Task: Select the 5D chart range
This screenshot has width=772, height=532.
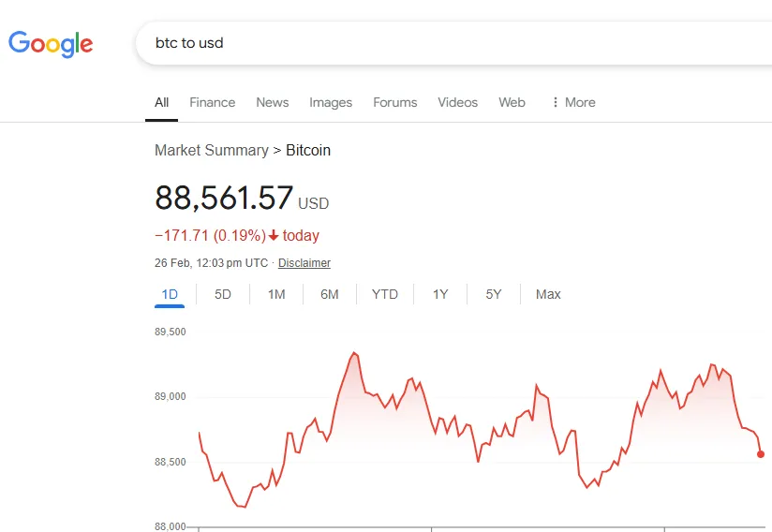Action: click(x=223, y=294)
